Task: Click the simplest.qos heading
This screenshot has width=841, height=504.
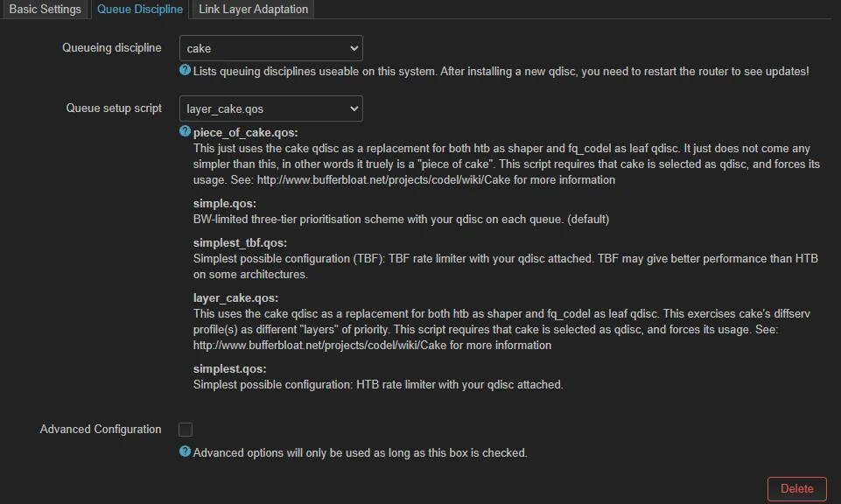Action: [x=229, y=369]
